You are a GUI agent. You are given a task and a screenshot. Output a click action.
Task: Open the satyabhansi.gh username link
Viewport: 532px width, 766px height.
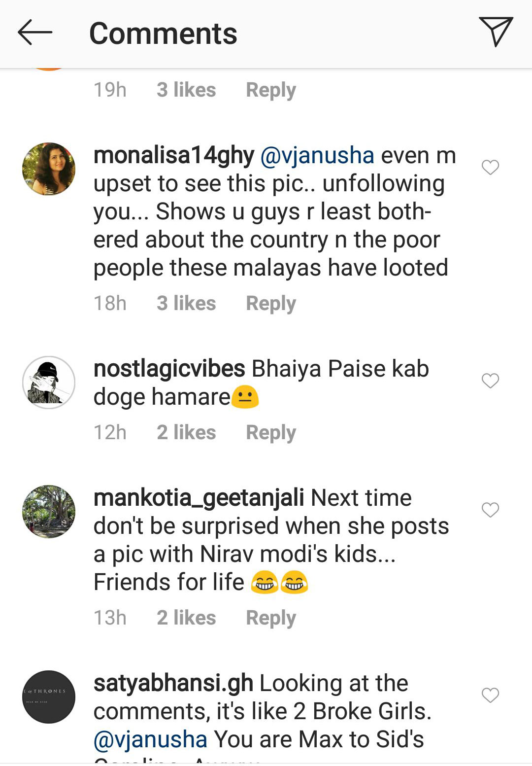point(173,684)
